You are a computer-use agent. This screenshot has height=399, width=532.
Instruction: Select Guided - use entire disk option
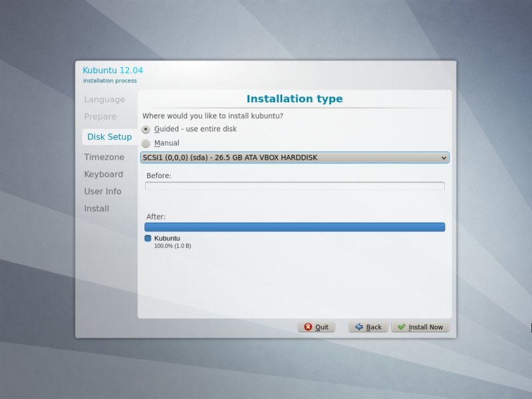pos(189,129)
